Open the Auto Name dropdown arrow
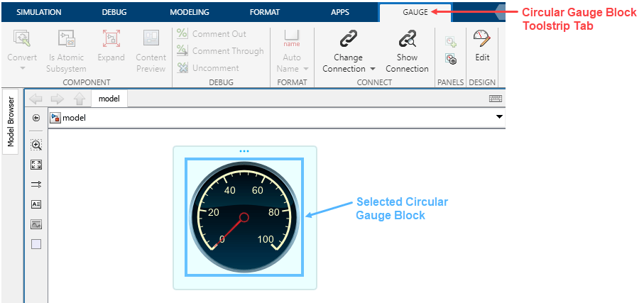The width and height of the screenshot is (644, 303). tap(306, 69)
